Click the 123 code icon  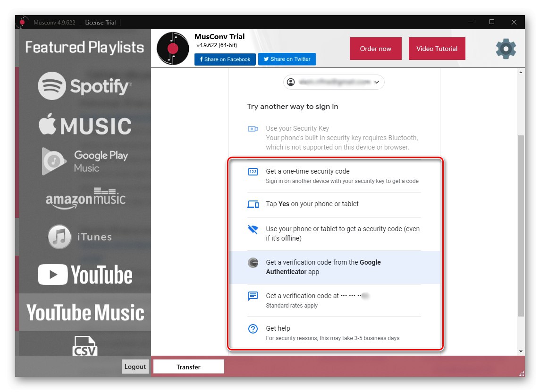tap(253, 171)
